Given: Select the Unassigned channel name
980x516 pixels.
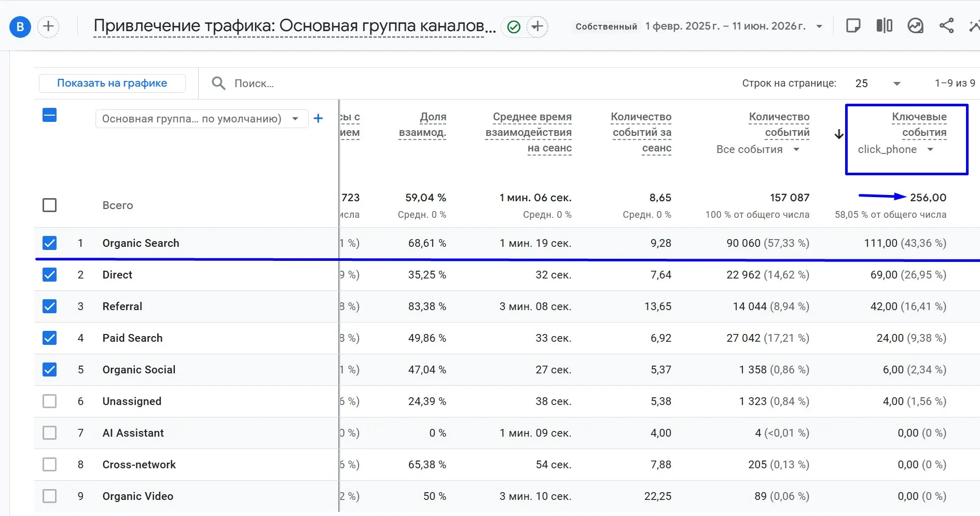Looking at the screenshot, I should [132, 401].
